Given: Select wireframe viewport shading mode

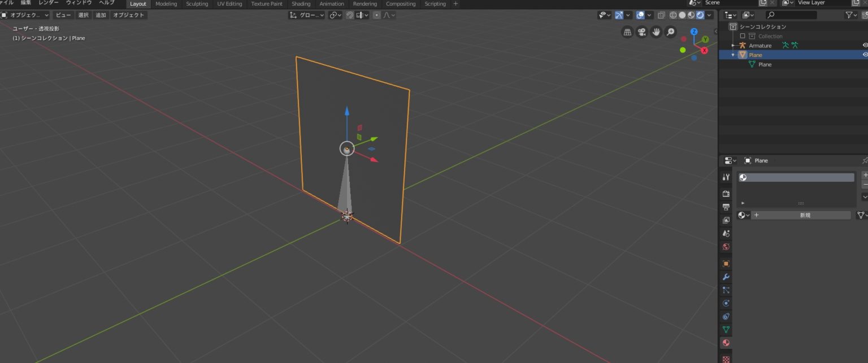Looking at the screenshot, I should [673, 15].
